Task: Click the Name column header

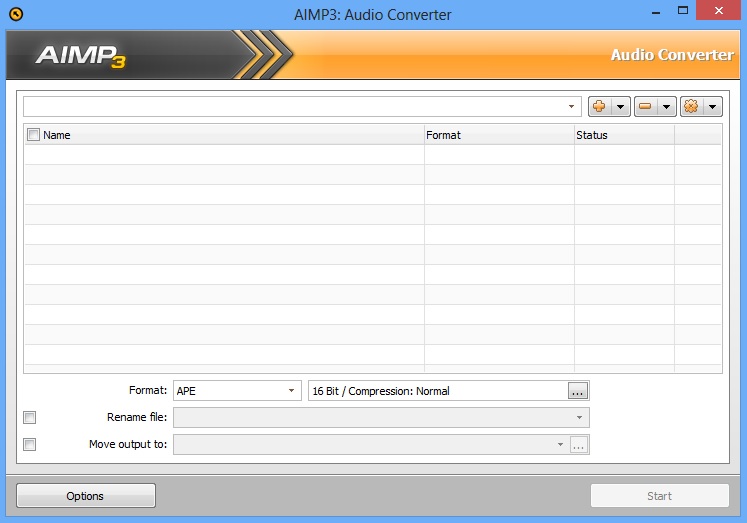Action: click(224, 135)
